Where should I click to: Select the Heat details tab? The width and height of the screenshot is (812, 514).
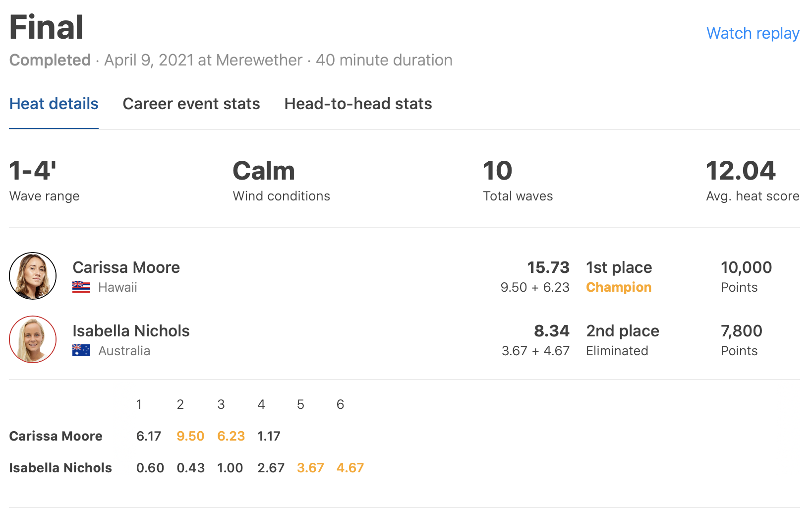[54, 104]
